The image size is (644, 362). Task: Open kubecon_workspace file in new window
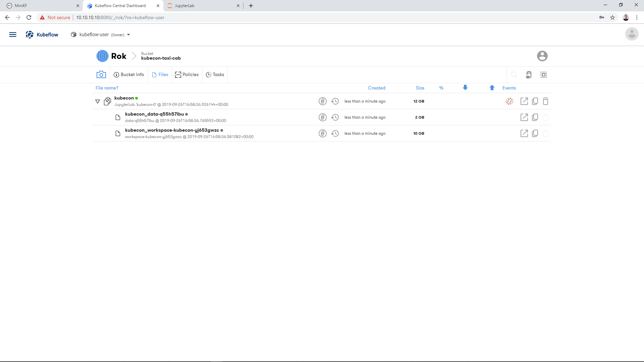tap(524, 133)
